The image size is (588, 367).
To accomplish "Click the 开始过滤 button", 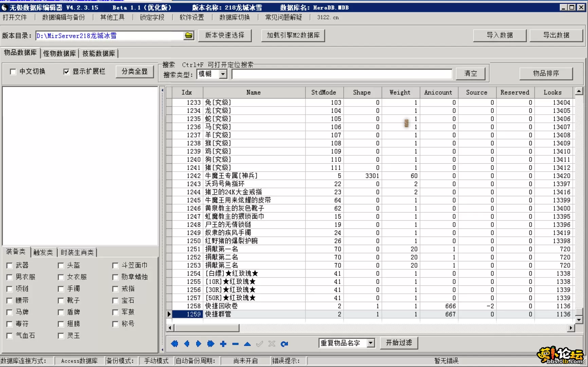I will [399, 343].
